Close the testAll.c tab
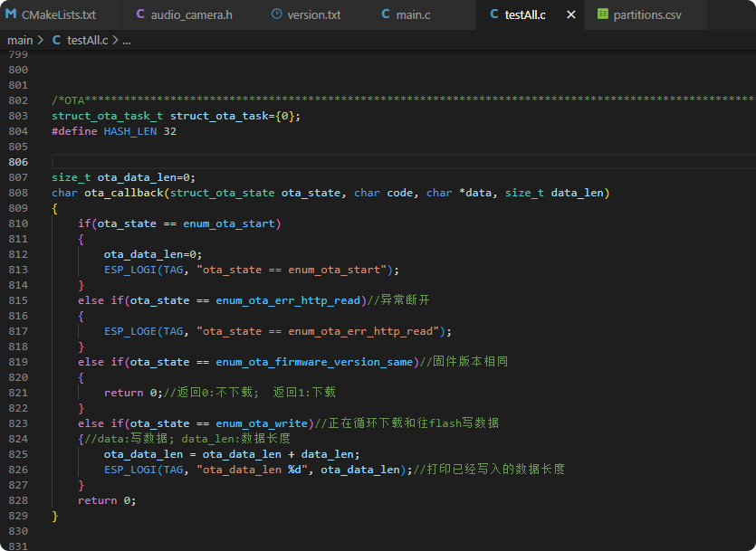This screenshot has height=551, width=756. (x=571, y=15)
